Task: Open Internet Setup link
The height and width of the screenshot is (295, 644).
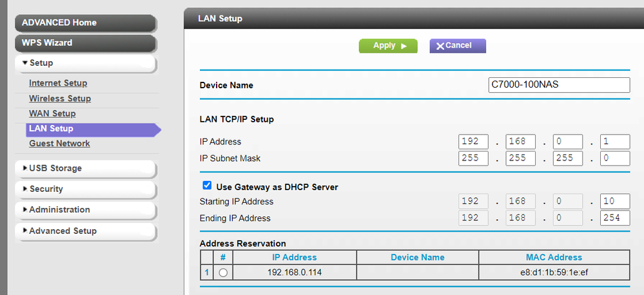Action: tap(58, 83)
